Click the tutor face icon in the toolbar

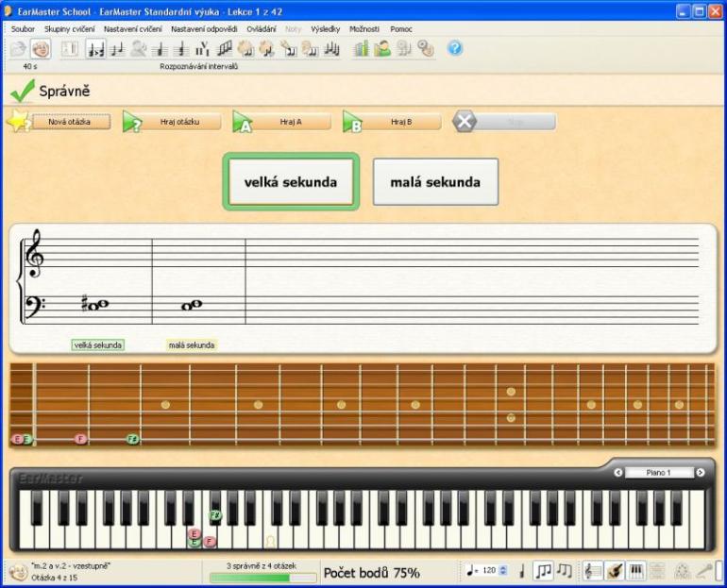coord(41,49)
